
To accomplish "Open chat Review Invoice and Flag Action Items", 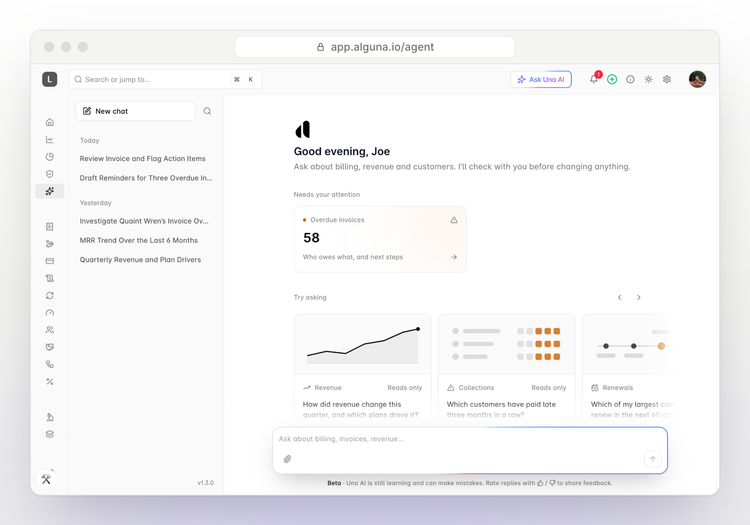I will pyautogui.click(x=143, y=159).
